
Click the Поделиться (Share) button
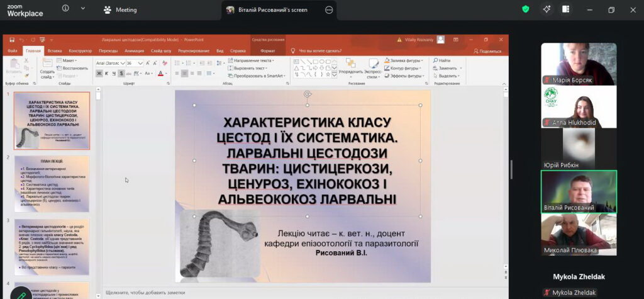487,50
